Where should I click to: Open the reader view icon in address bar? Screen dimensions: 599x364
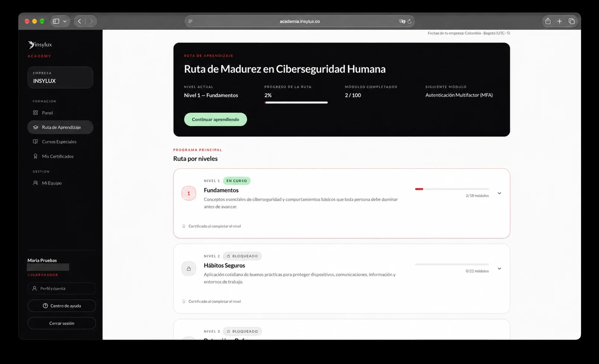pos(190,21)
